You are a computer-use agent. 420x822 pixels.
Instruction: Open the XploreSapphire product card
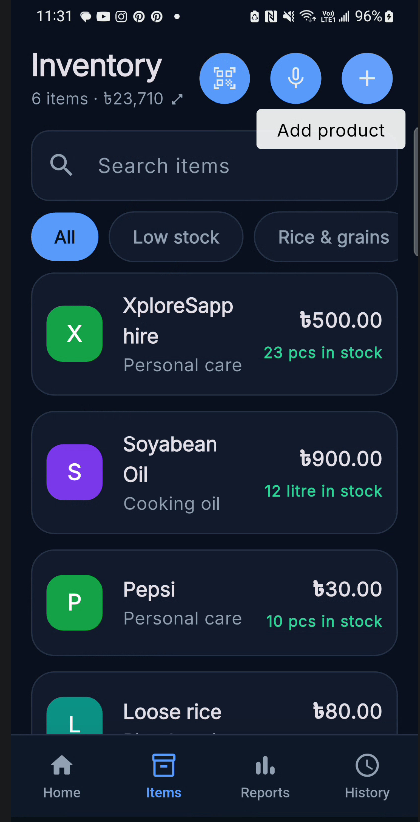[214, 334]
